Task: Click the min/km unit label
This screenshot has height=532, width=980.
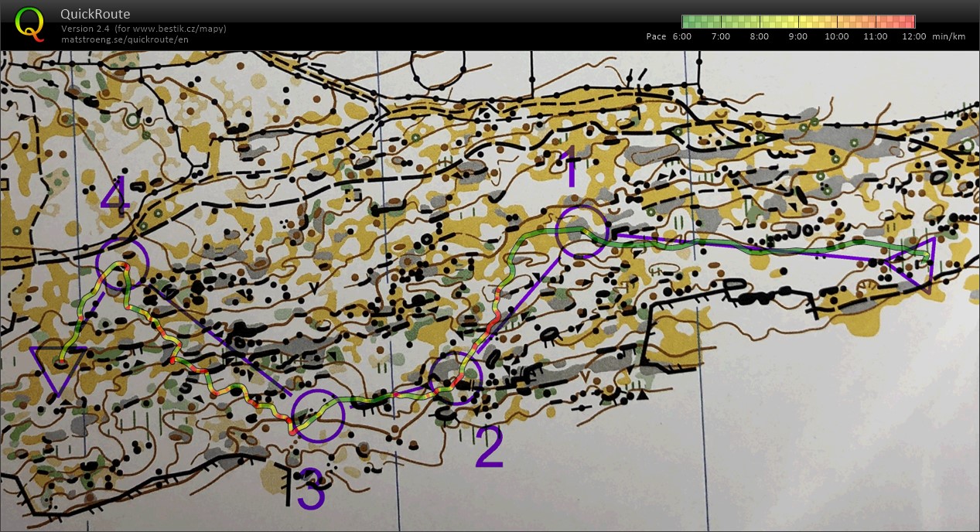Action: click(x=951, y=36)
